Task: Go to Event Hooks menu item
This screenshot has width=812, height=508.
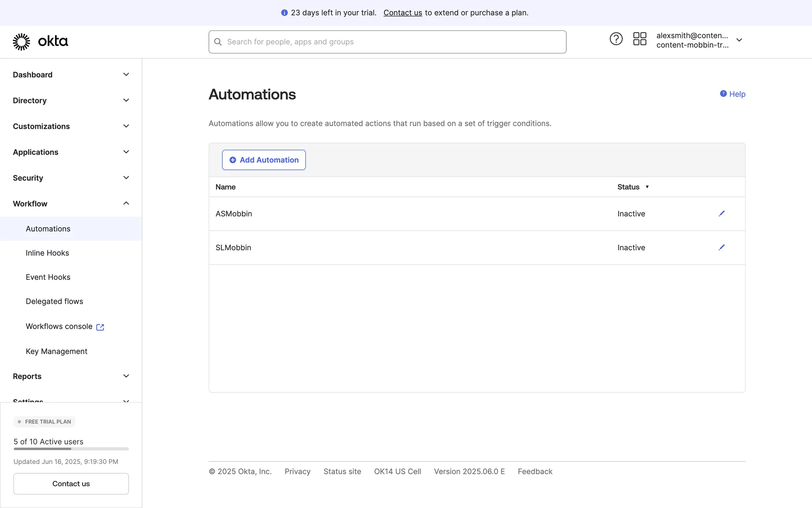Action: pyautogui.click(x=48, y=277)
